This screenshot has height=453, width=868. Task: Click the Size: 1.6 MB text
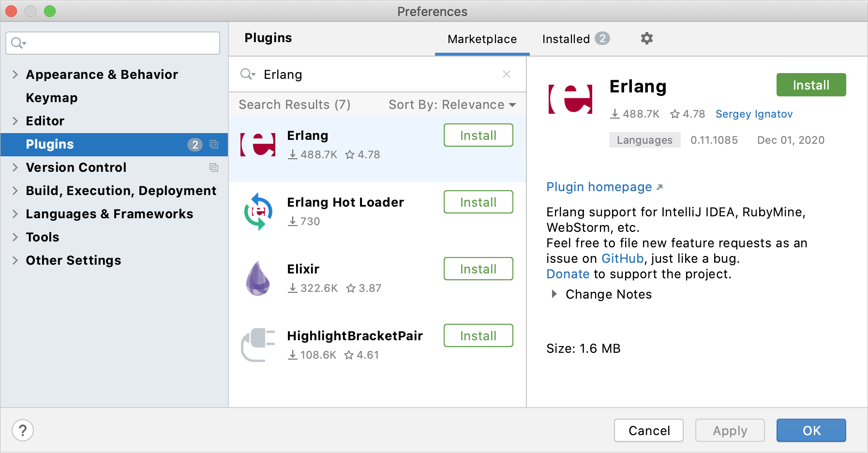pyautogui.click(x=584, y=348)
